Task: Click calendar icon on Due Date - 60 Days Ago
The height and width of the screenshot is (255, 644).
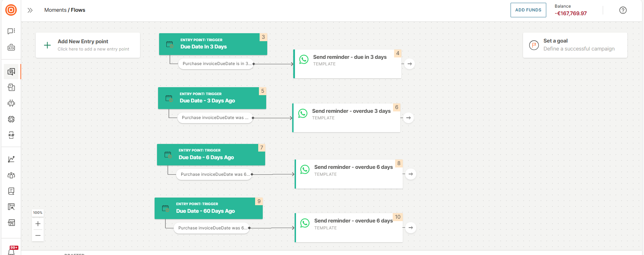Action: 165,208
